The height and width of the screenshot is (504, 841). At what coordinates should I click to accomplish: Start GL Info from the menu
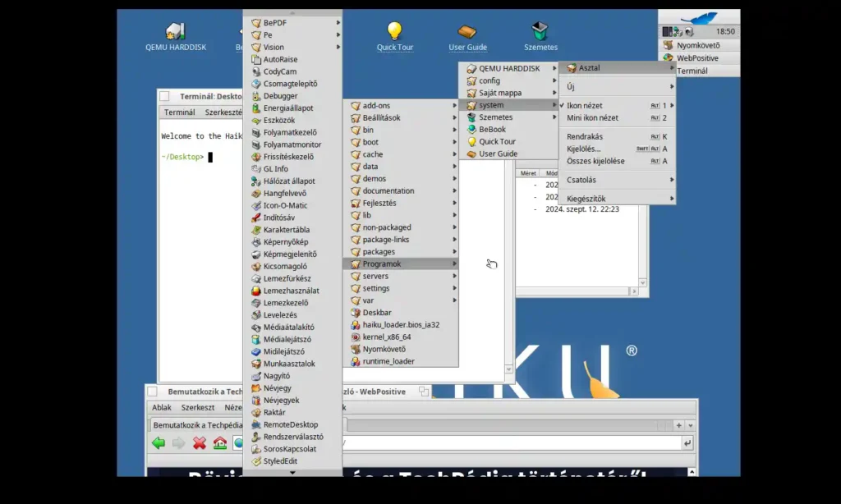click(x=292, y=169)
